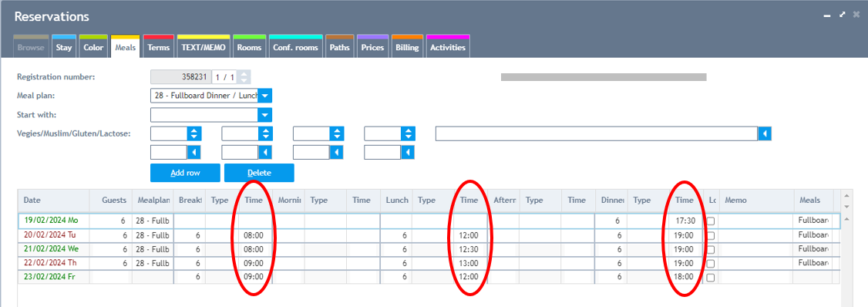Tick the checkbox in the 21/02/2024 row
The image size is (868, 307).
tap(710, 249)
